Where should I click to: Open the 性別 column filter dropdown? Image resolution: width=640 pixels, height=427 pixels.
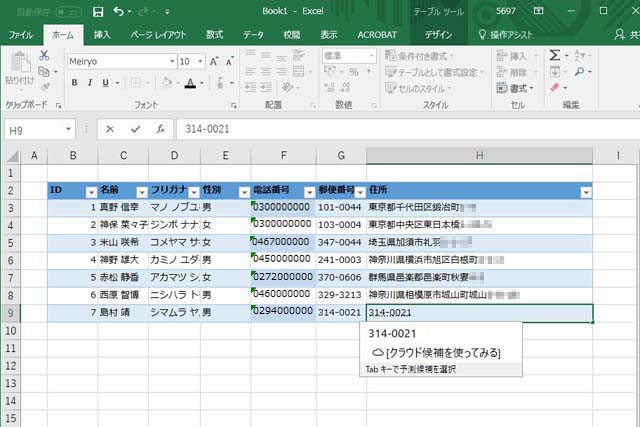pos(243,191)
